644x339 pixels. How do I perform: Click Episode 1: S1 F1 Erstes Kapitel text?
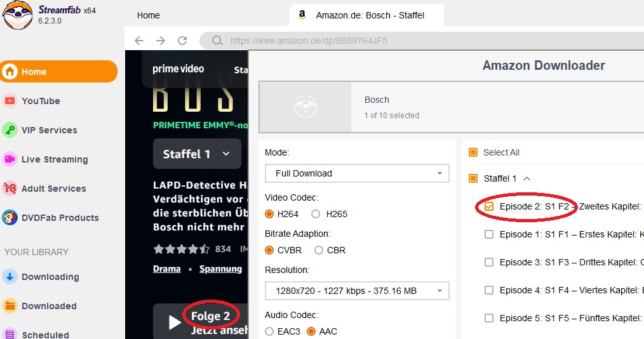click(572, 234)
